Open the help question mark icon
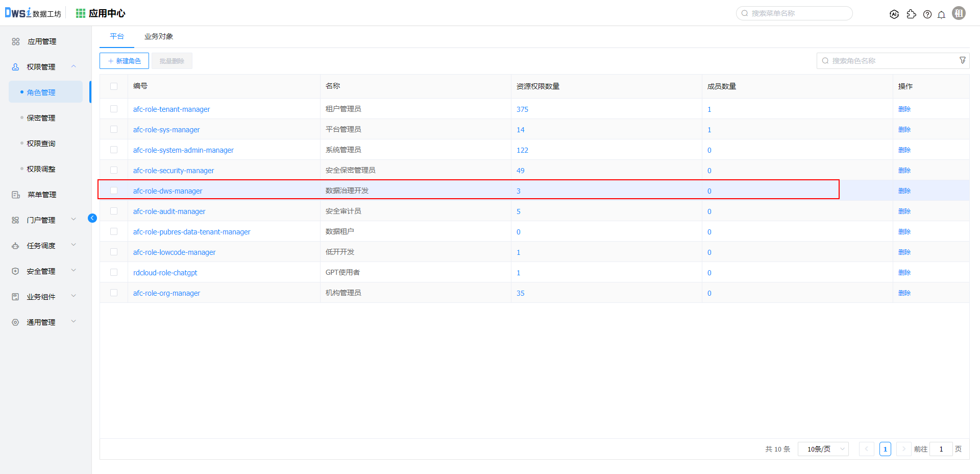Image resolution: width=980 pixels, height=474 pixels. (927, 14)
